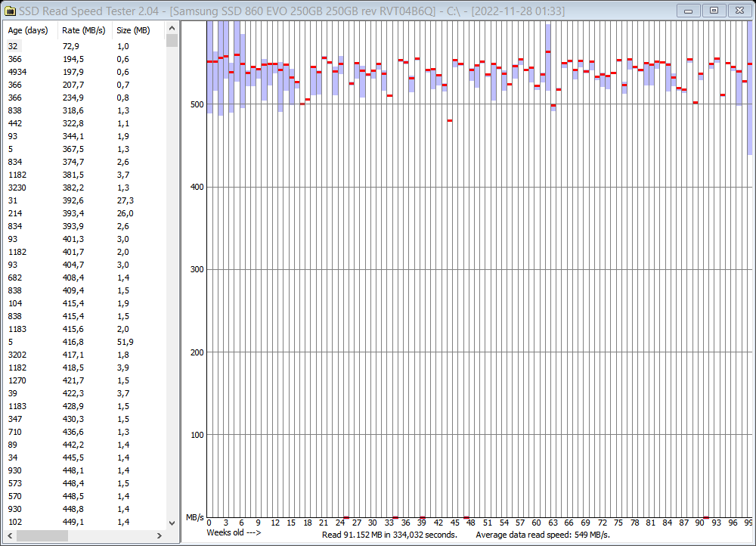Select the row with rate 194,5

click(85, 59)
